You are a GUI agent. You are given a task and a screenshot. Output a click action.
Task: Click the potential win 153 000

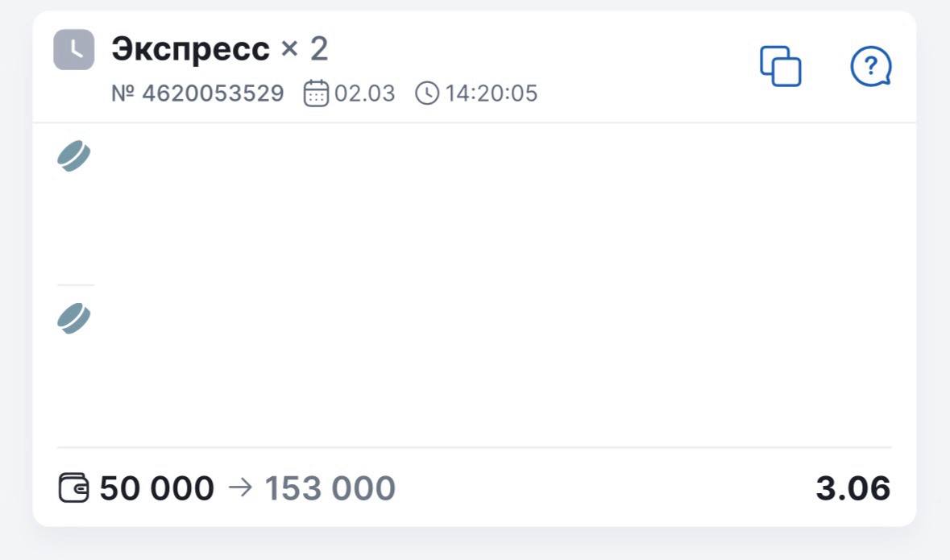330,488
